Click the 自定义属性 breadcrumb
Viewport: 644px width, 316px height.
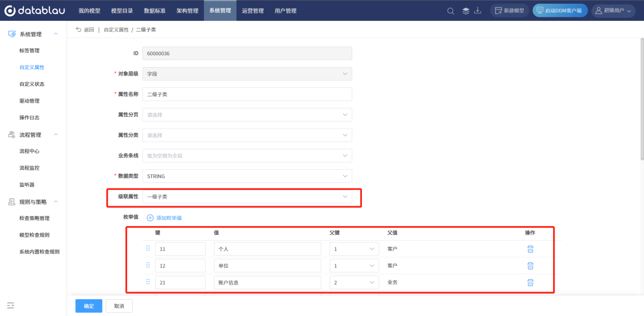pos(116,30)
